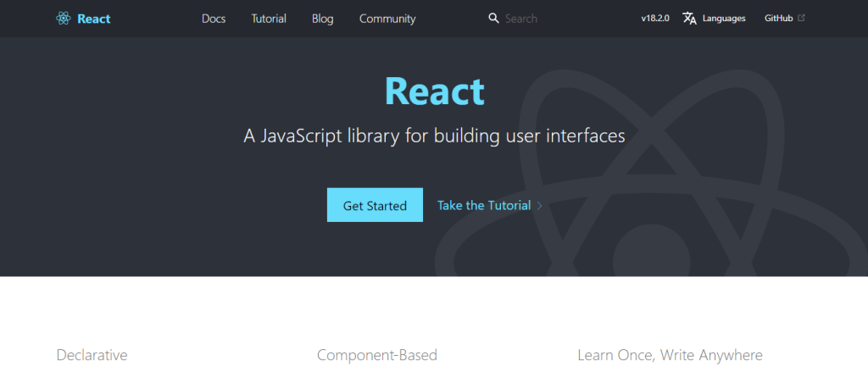Open the Tutorial navigation item

coord(269,19)
